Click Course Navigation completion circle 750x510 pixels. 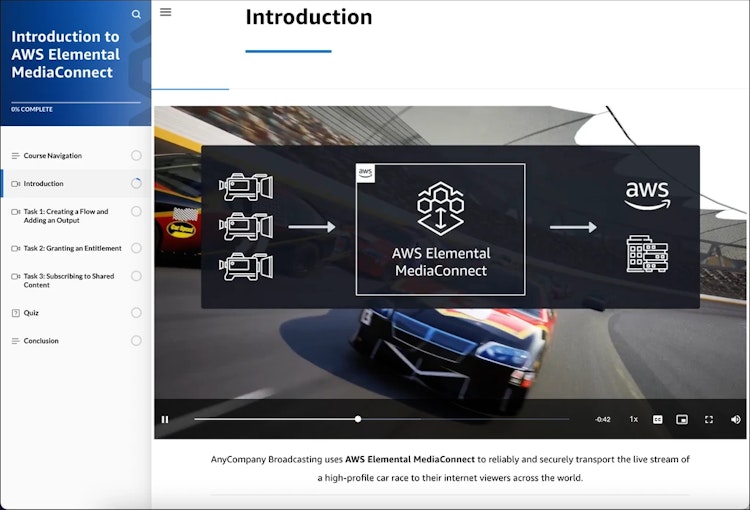[136, 155]
